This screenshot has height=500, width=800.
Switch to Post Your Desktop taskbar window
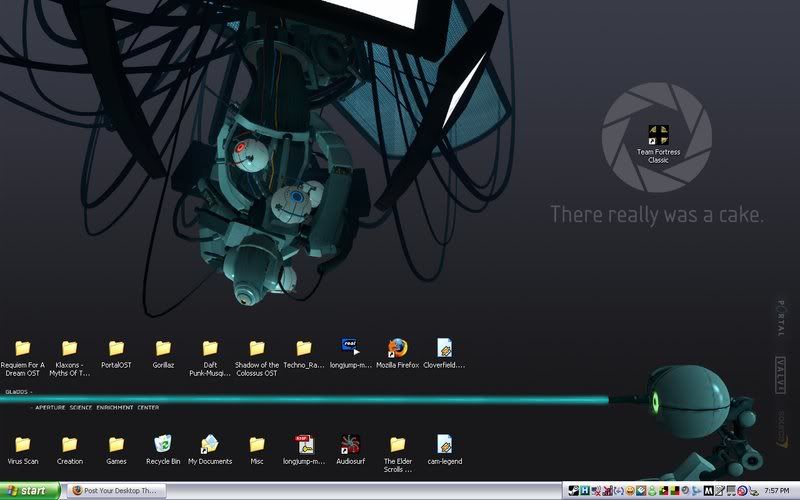click(115, 491)
